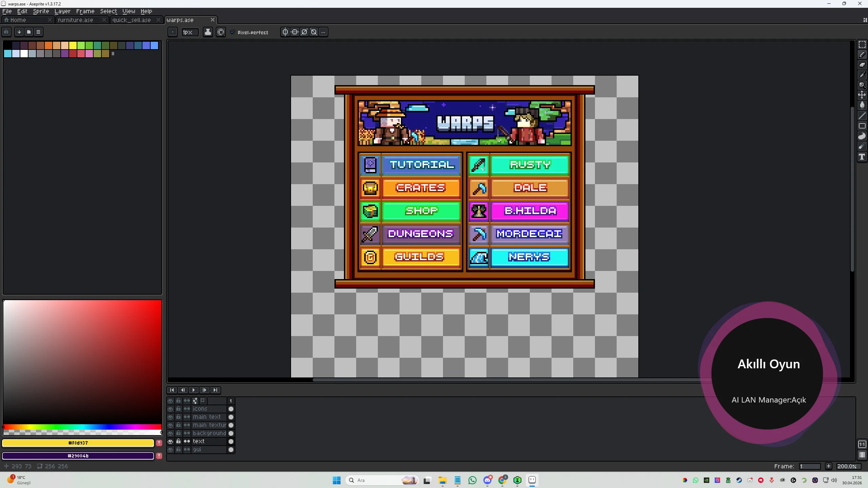
Task: Click the left diagonal symmetry button
Action: (x=314, y=32)
